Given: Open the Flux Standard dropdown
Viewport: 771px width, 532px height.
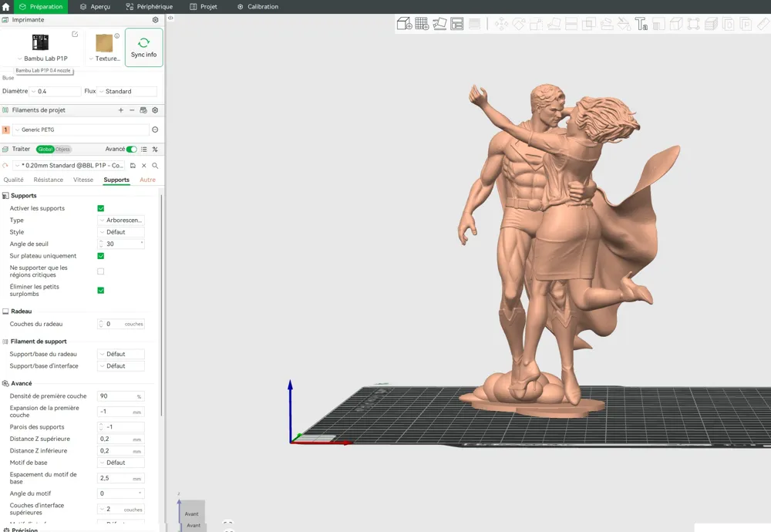Looking at the screenshot, I should [127, 92].
